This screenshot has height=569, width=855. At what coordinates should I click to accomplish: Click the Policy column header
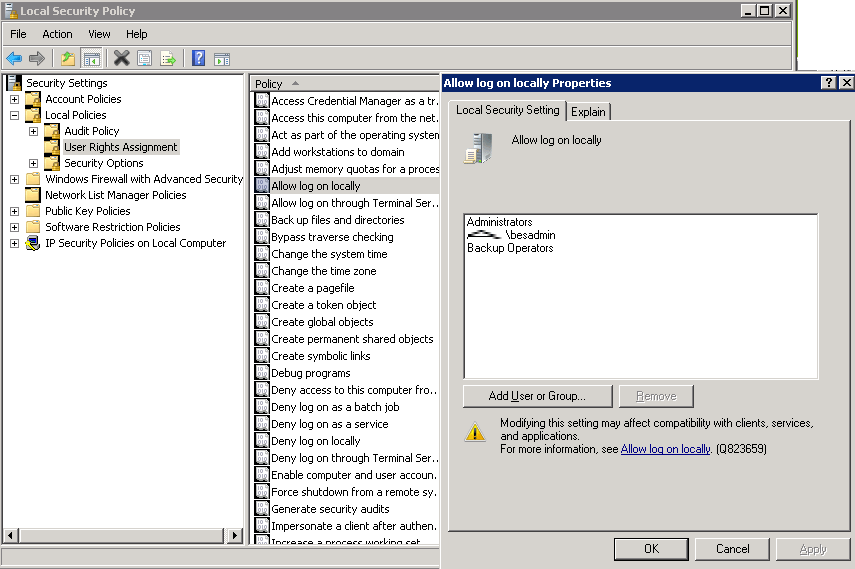pos(269,84)
